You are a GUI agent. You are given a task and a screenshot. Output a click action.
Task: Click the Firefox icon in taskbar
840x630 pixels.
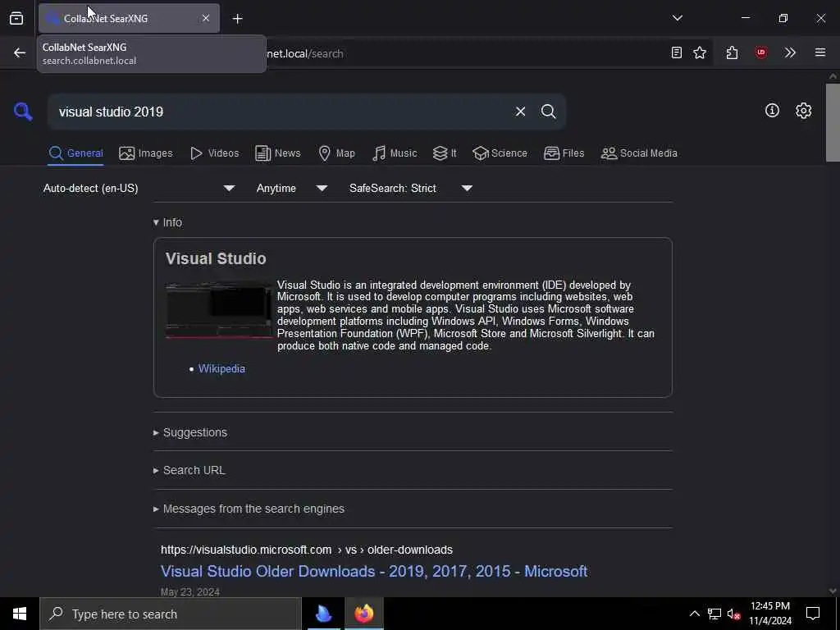(x=363, y=614)
